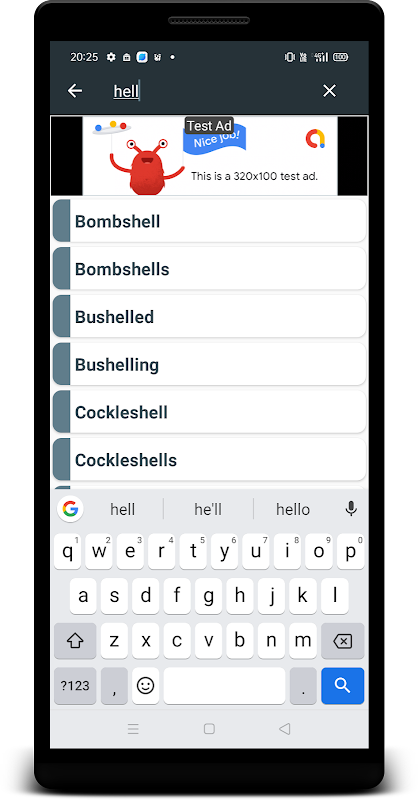Open the Bombshells list item
This screenshot has width=418, height=800.
coord(209,268)
